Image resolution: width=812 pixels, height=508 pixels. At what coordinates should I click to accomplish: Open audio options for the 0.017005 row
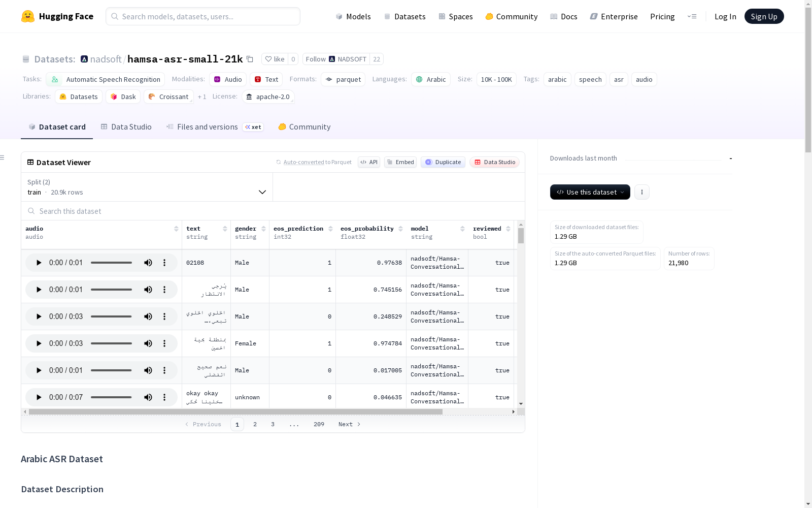tap(164, 370)
